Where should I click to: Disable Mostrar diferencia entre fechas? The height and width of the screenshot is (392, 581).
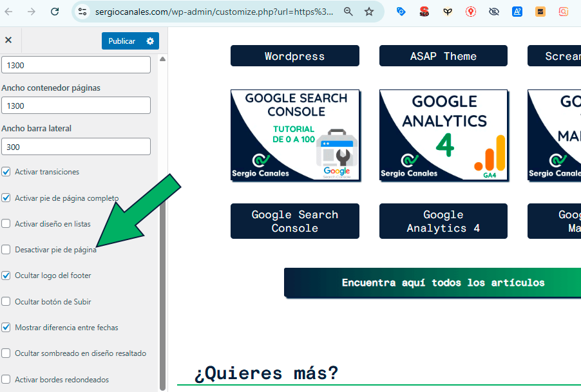6,327
